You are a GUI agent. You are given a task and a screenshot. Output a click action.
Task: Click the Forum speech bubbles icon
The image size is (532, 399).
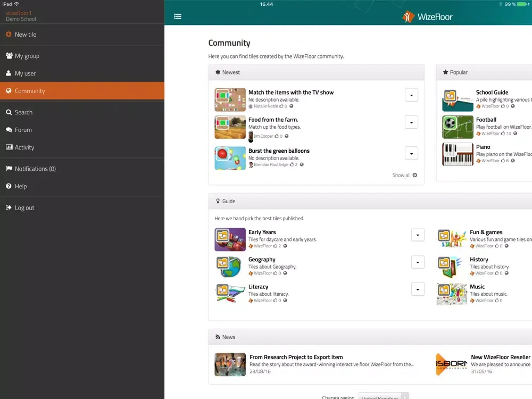(9, 130)
